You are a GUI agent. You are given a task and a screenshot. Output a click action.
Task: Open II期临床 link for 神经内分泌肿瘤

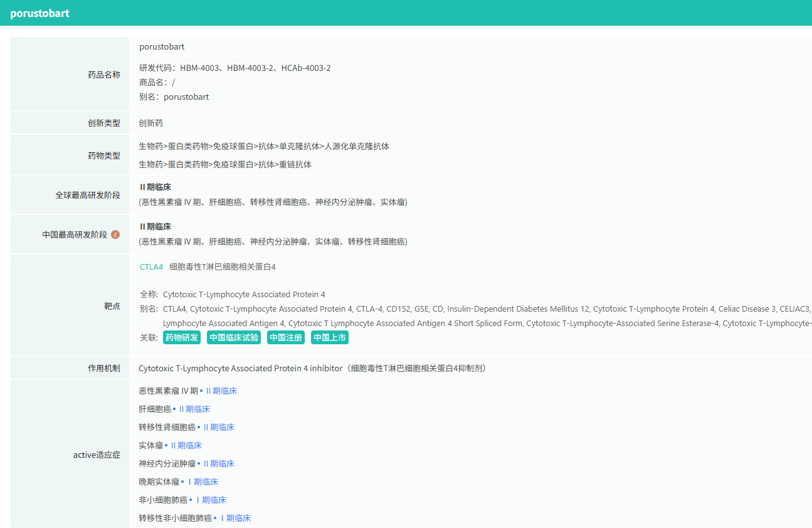218,464
